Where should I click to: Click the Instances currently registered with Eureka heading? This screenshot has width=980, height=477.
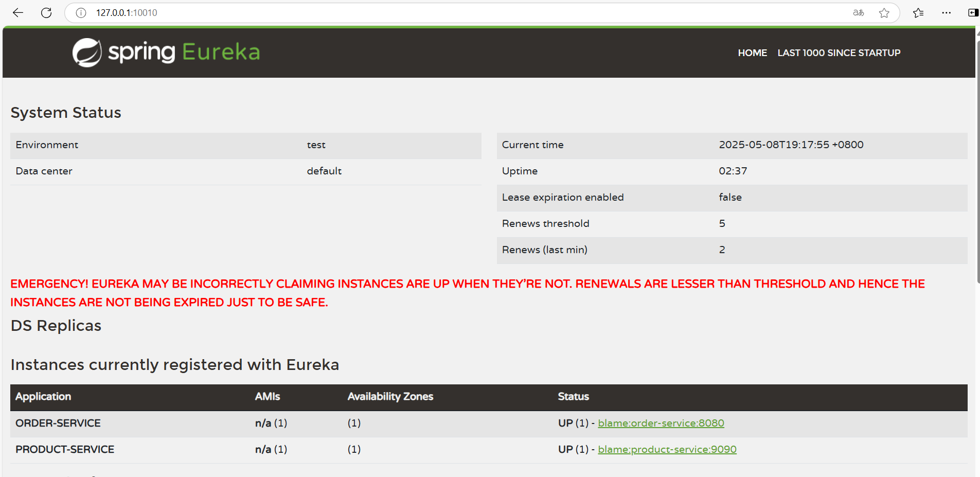[x=175, y=365]
